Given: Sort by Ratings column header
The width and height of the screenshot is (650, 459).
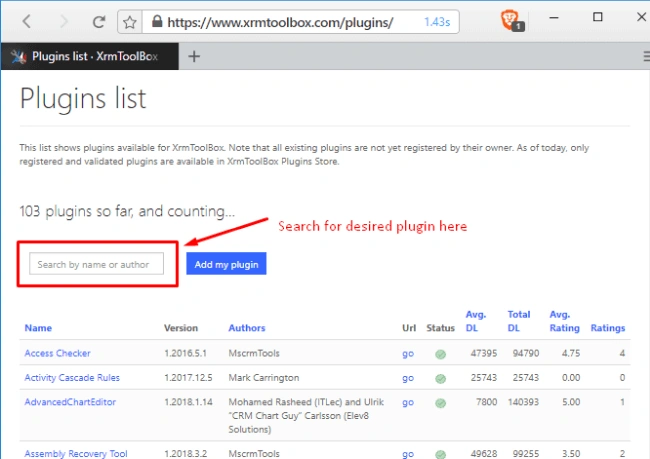Looking at the screenshot, I should [x=608, y=328].
